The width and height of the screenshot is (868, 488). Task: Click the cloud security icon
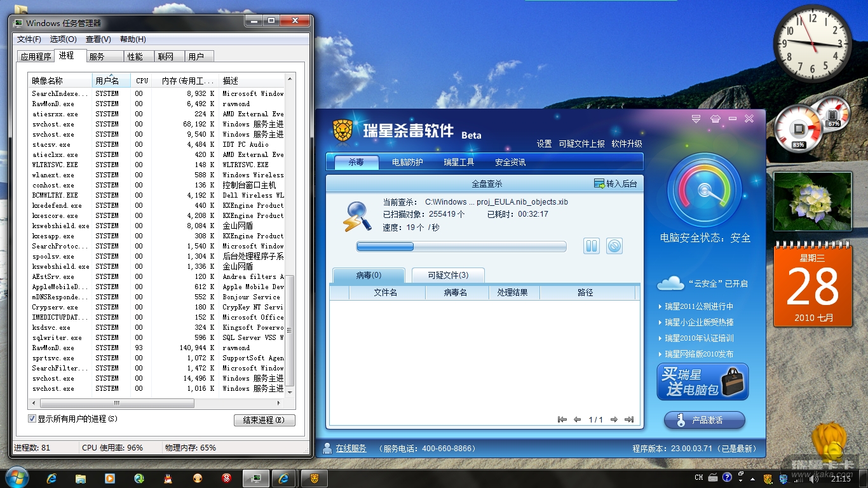[x=670, y=283]
